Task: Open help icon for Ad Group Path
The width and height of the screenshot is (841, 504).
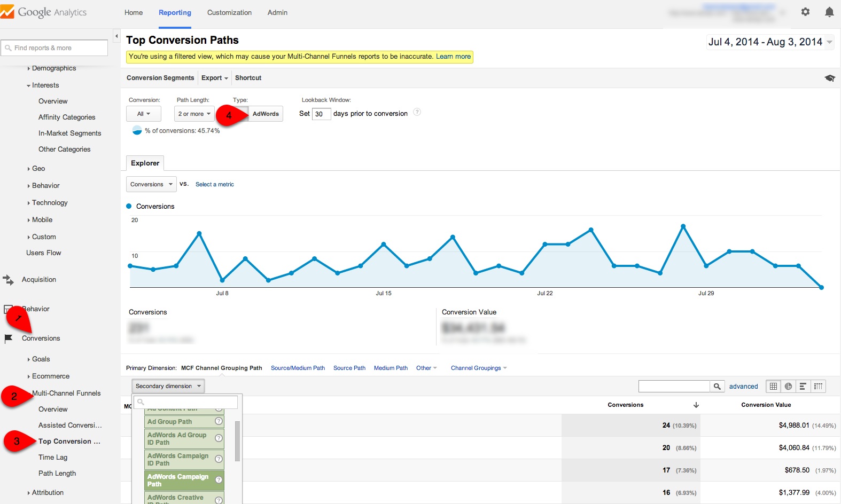Action: (x=219, y=421)
